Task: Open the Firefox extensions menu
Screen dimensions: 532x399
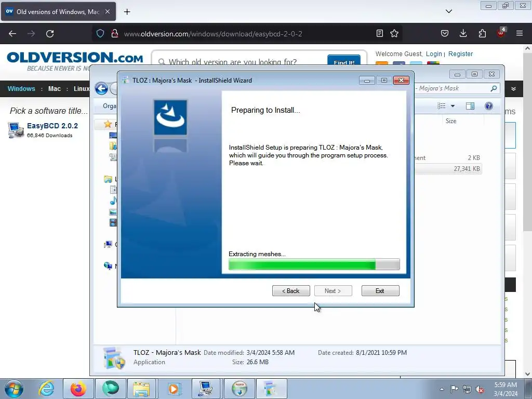Action: [482, 33]
